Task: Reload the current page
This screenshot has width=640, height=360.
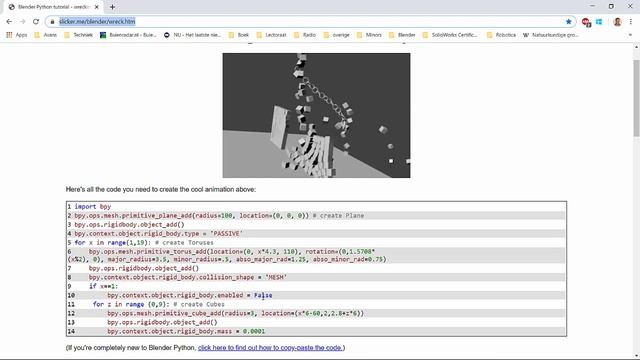Action: click(x=36, y=22)
